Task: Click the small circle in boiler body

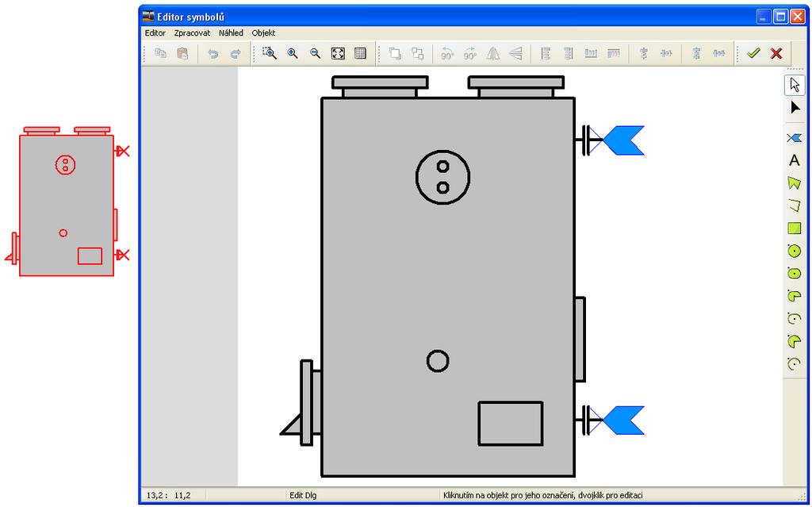Action: tap(438, 361)
